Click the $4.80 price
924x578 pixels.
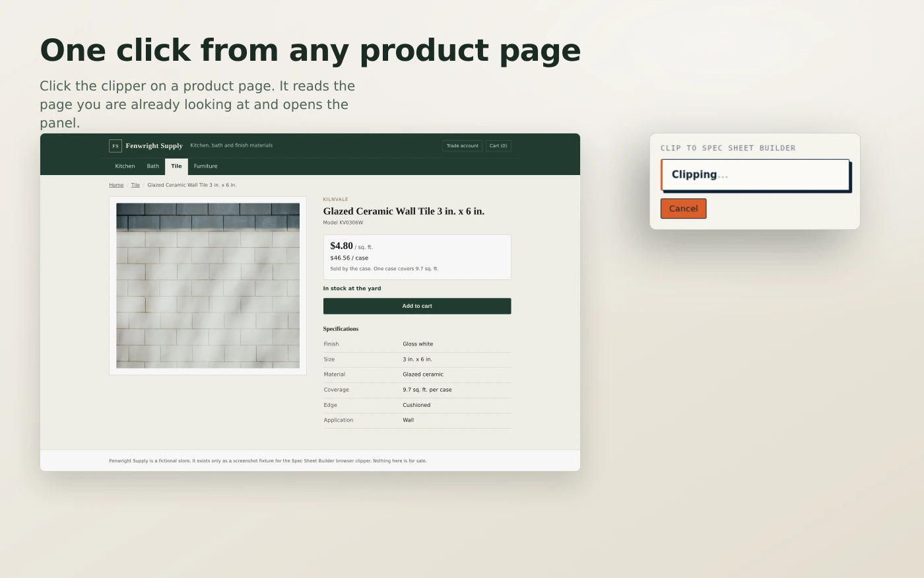pyautogui.click(x=341, y=246)
